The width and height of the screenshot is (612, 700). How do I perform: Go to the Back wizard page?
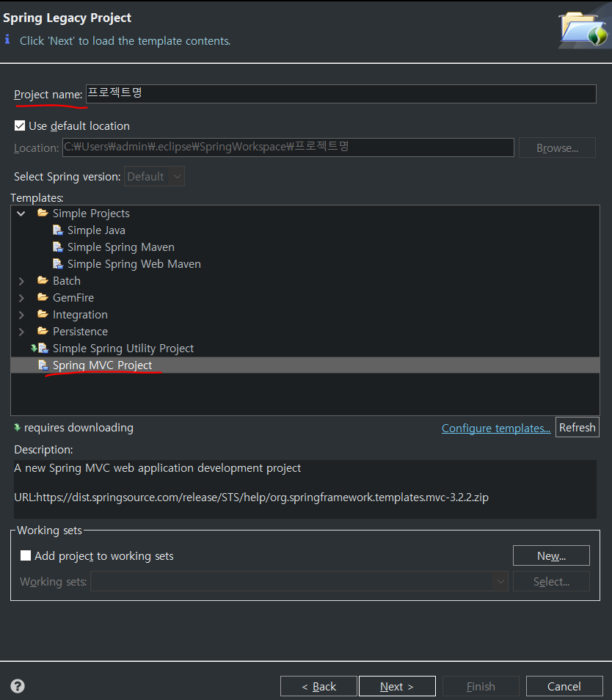point(318,686)
